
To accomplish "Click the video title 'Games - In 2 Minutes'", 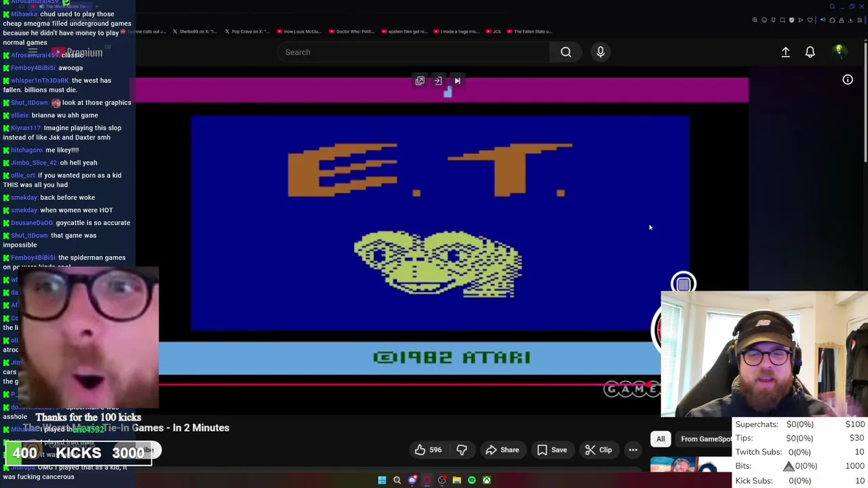I will [180, 428].
